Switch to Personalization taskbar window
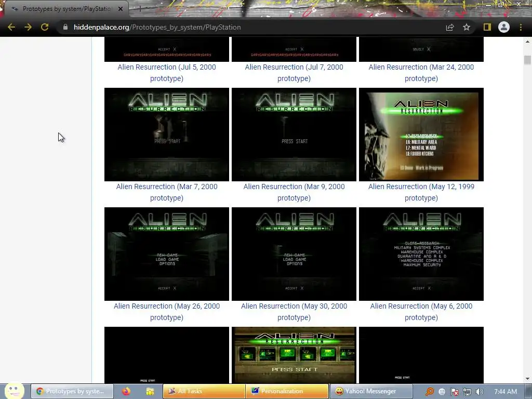 287,391
